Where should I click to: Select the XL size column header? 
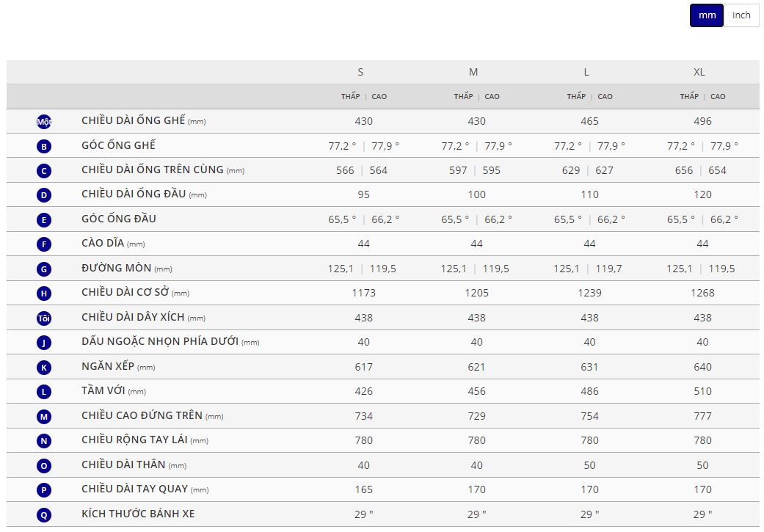coord(699,72)
